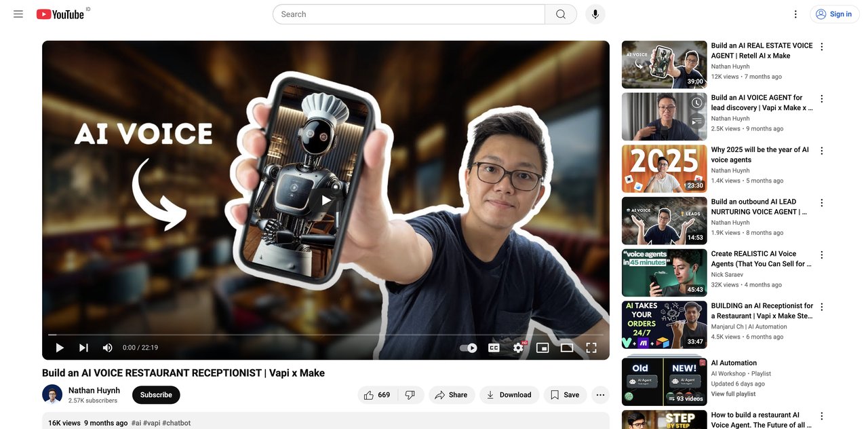The image size is (868, 429).
Task: Add lead discovery video to Watch later
Action: pyautogui.click(x=696, y=103)
